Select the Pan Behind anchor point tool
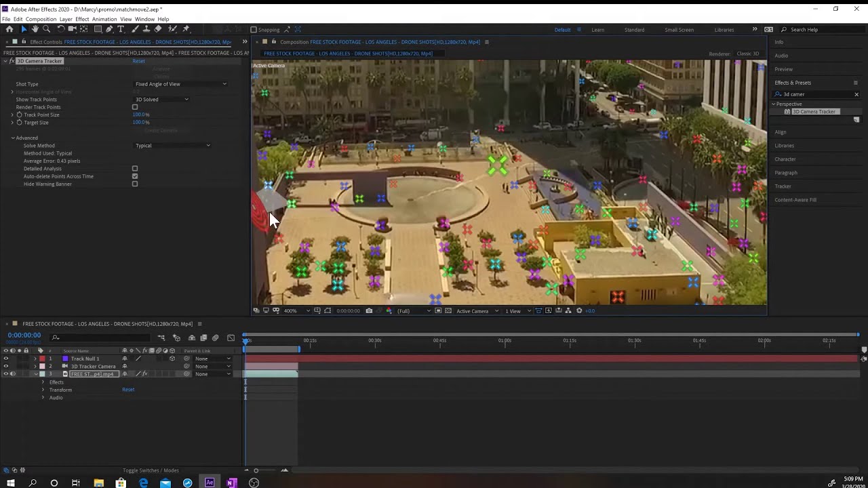Viewport: 868px width, 488px height. pos(84,29)
